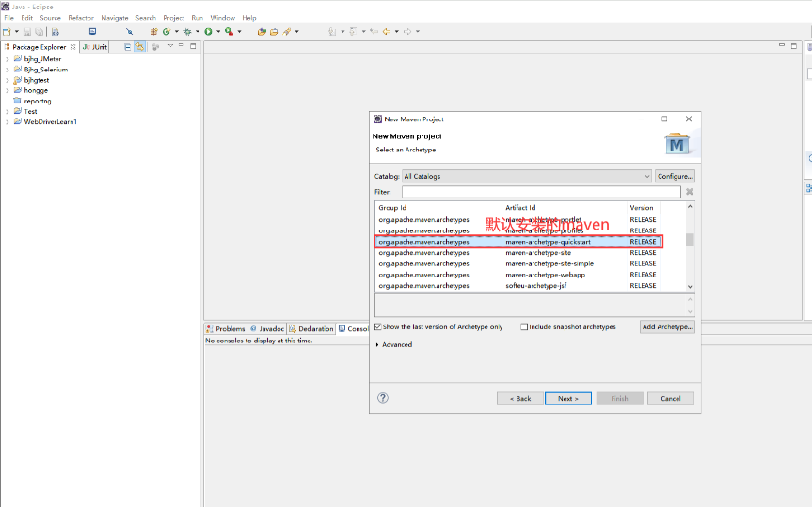This screenshot has height=507, width=812.
Task: Click the Last Edit Location icon
Action: [x=374, y=32]
